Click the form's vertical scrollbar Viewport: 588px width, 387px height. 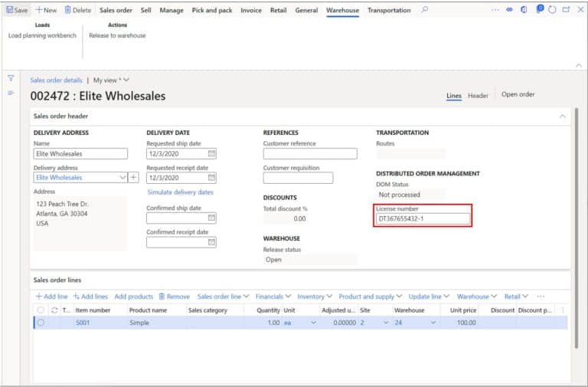tap(577, 228)
